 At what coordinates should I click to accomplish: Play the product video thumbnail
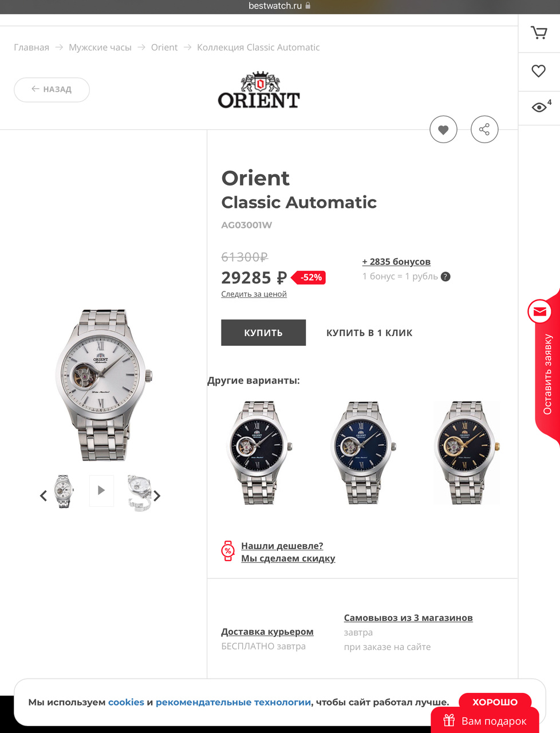coord(101,491)
